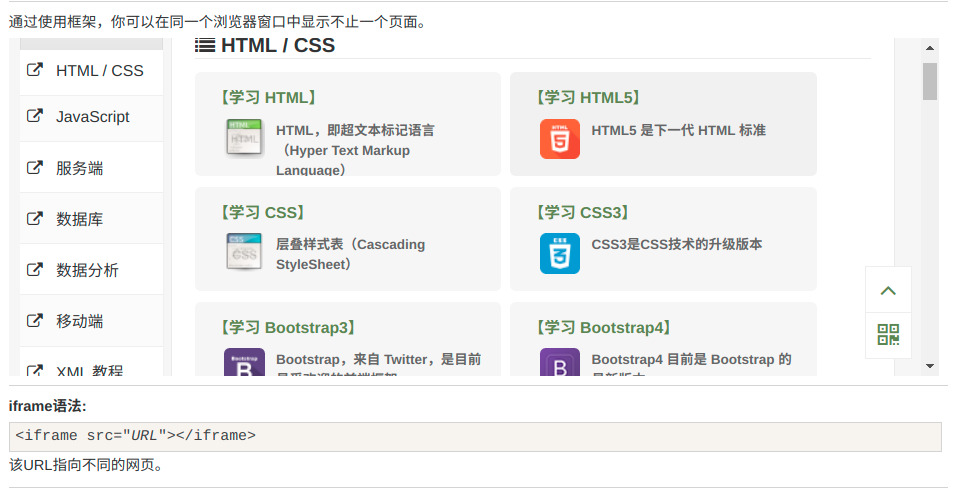The image size is (956, 490).
Task: Click list icon beside HTML / CSS heading
Action: pyautogui.click(x=205, y=45)
